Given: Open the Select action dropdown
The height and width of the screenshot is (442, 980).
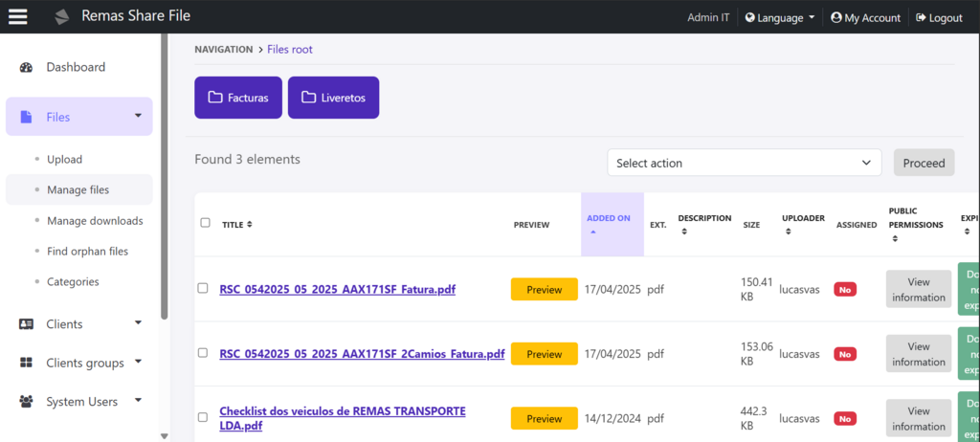Looking at the screenshot, I should (x=744, y=163).
